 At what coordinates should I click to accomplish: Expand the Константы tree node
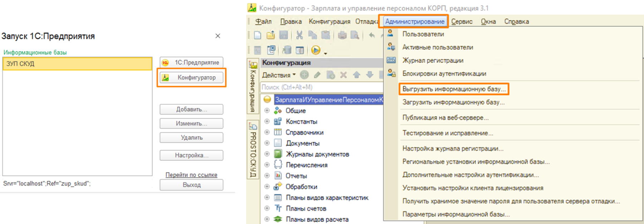[x=267, y=121]
